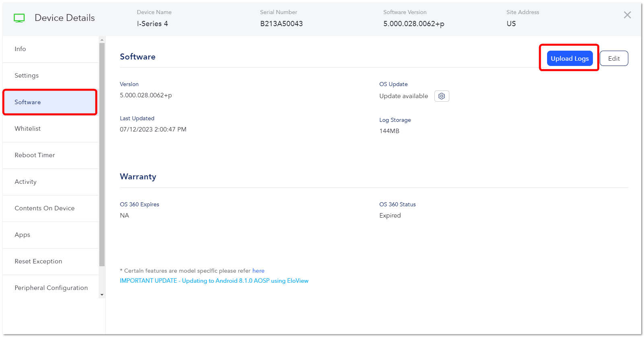Image resolution: width=644 pixels, height=337 pixels.
Task: Close the Device Details panel
Action: coord(627,15)
